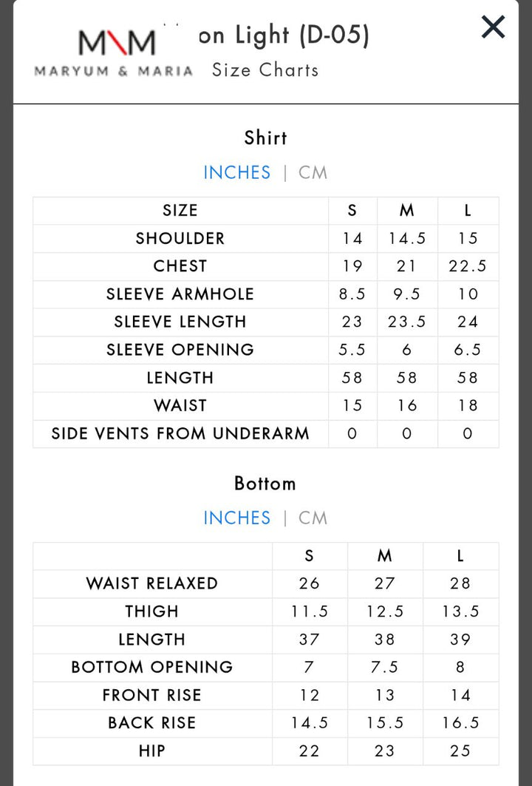The image size is (532, 786).
Task: Click the Shirt section heading
Action: click(265, 138)
